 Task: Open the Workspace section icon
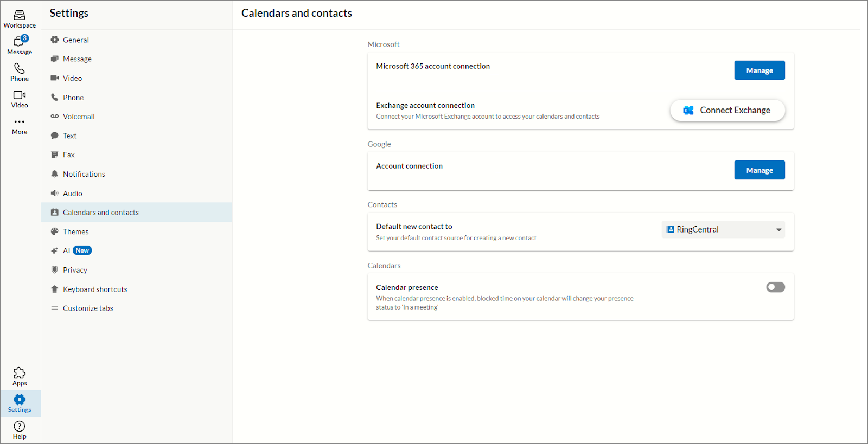click(x=20, y=15)
